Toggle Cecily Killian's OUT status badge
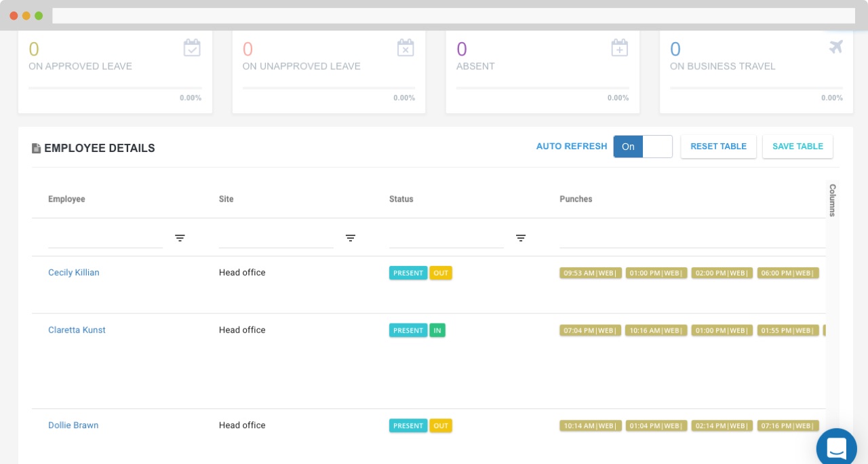 pyautogui.click(x=441, y=273)
